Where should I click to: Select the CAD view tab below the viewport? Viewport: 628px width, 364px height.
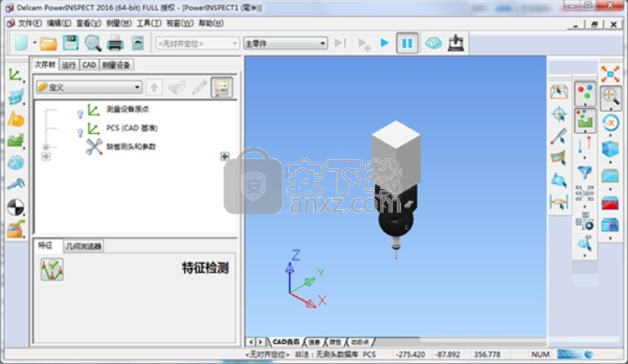(x=286, y=342)
